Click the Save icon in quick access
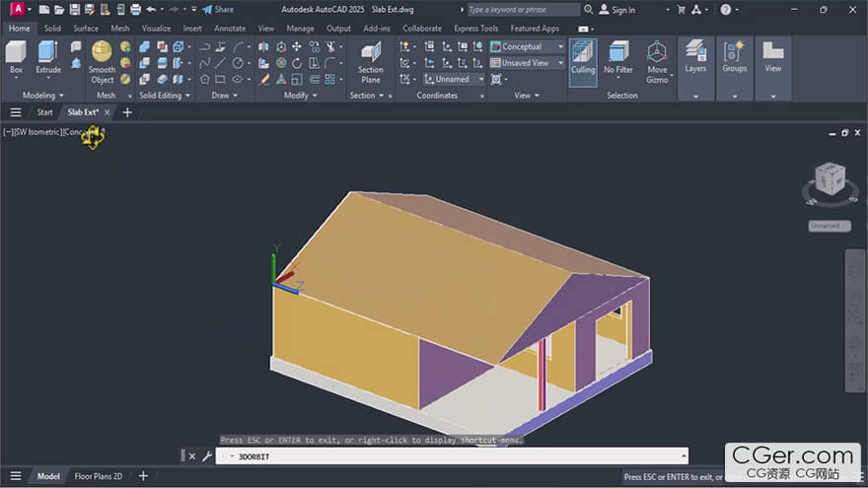Screen dimensions: 868x488 [74, 10]
